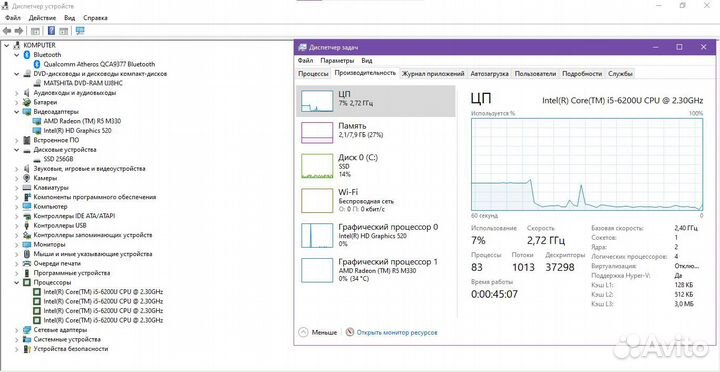The height and width of the screenshot is (372, 720).
Task: Select the ЦП performance entry
Action: tap(376, 101)
